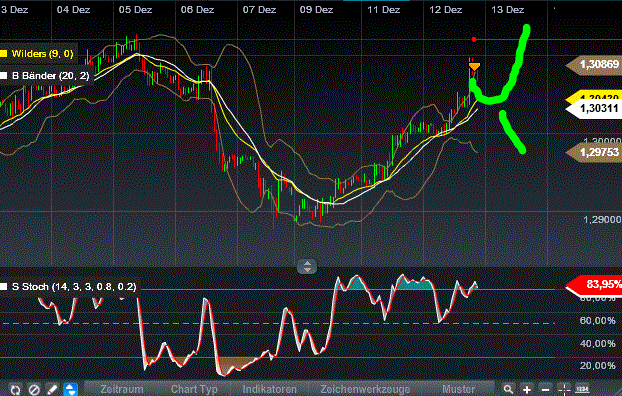Click the red 83,95% stochastic value label
This screenshot has width=622, height=396.
coord(594,284)
